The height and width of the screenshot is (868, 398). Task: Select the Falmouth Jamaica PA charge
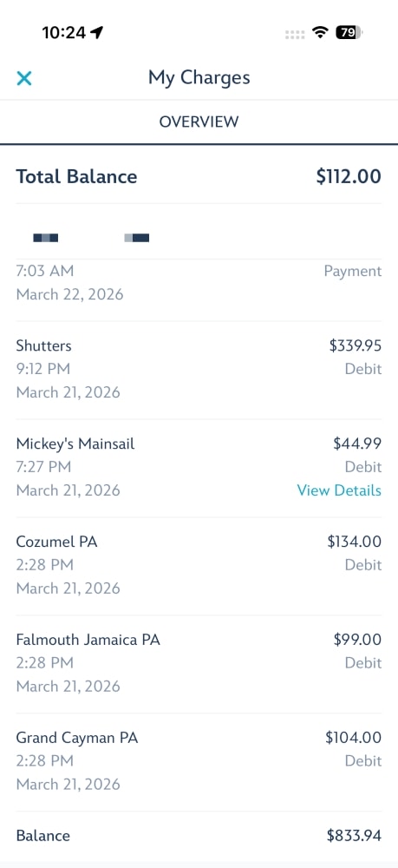[x=199, y=663]
